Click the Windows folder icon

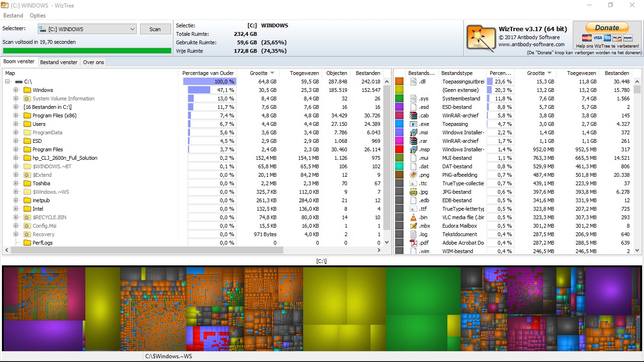27,90
